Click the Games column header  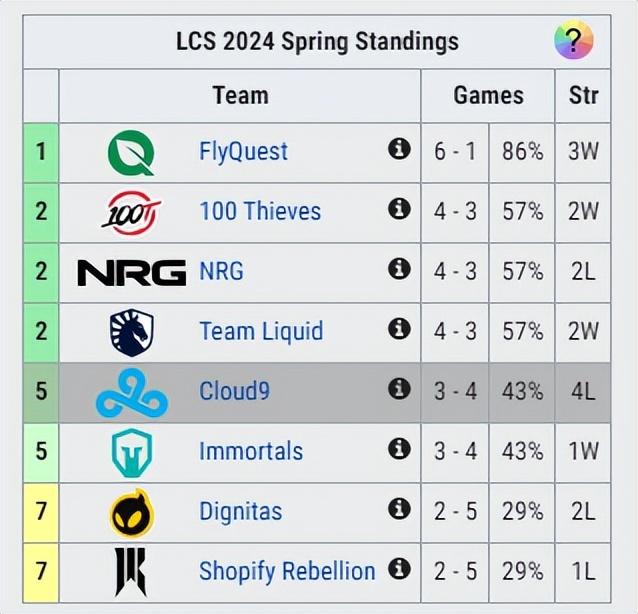point(488,96)
